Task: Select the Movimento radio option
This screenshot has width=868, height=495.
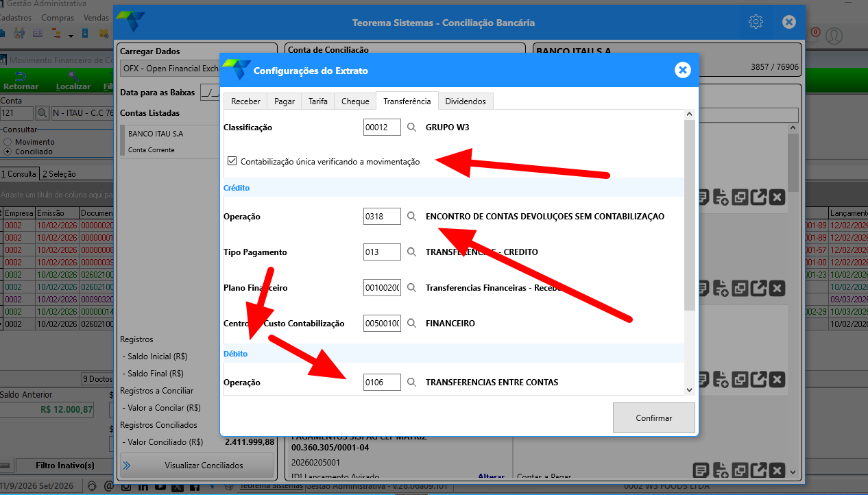Action: 8,142
